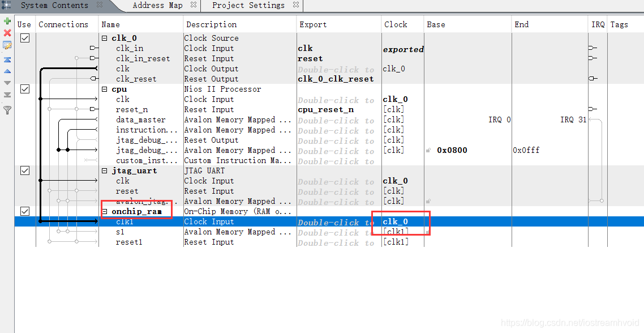644x333 pixels.
Task: Toggle the Use checkbox for jtag_uart
Action: tap(25, 170)
